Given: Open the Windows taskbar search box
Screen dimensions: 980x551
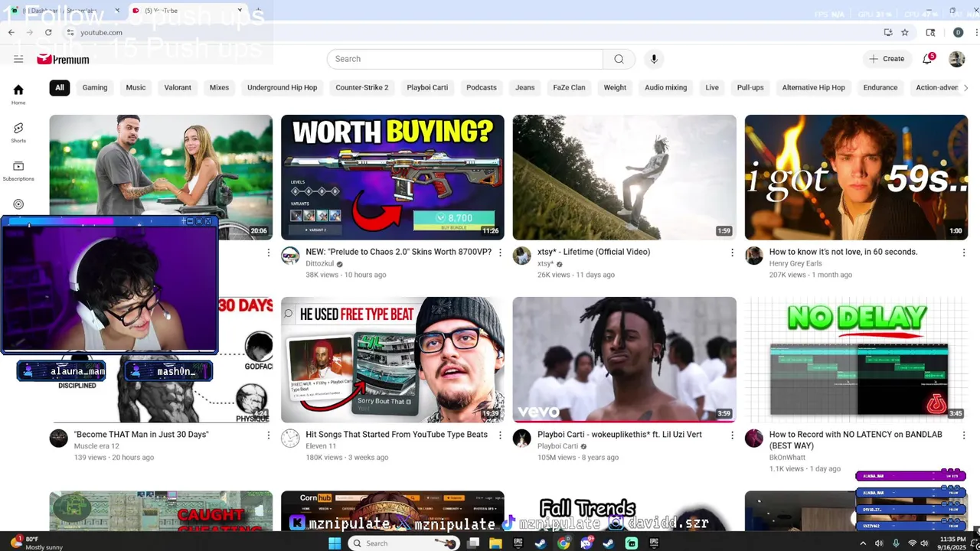Looking at the screenshot, I should (x=403, y=543).
